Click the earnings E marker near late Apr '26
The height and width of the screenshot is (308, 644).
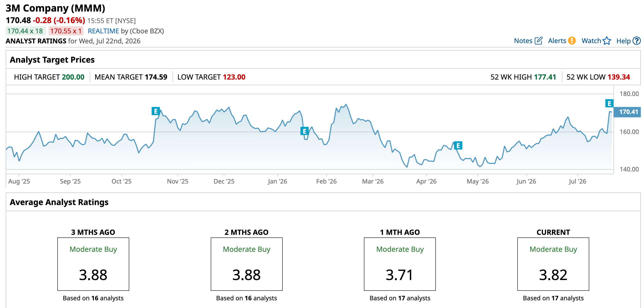click(x=458, y=146)
